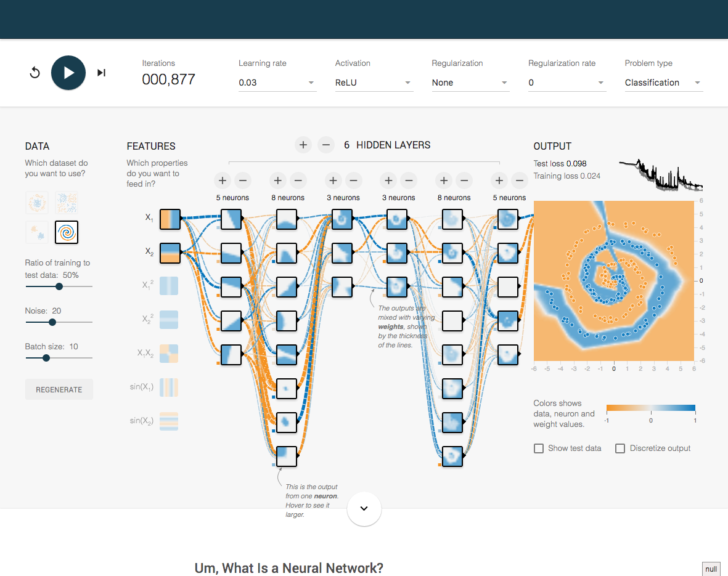Click bottom neuron of second hidden layer
Viewport: 728px width, 576px height.
(x=287, y=456)
